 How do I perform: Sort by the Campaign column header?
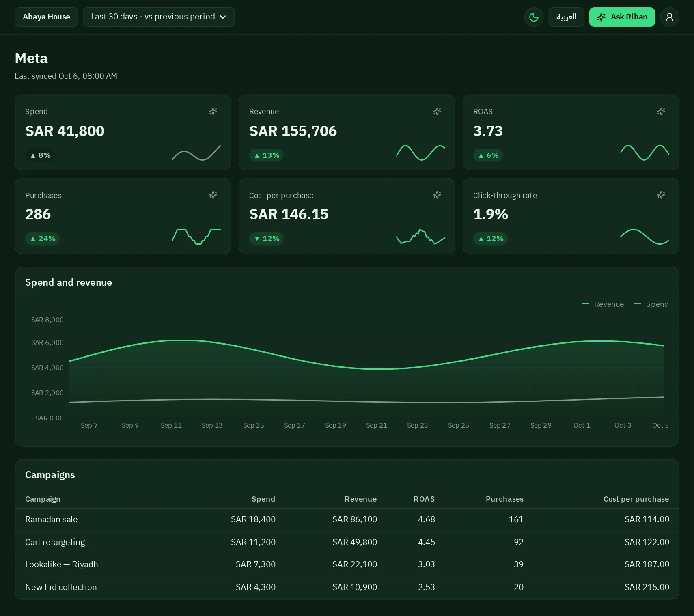click(x=43, y=499)
